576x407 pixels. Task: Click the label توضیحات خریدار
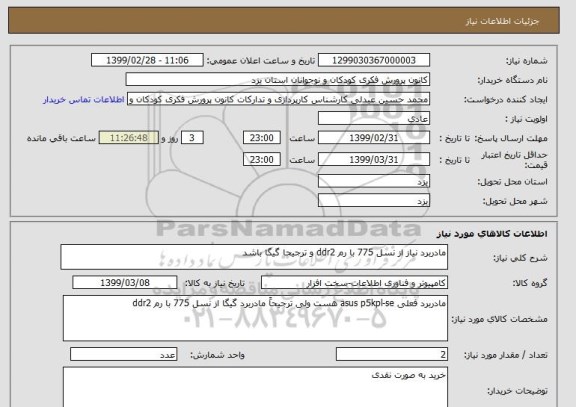pyautogui.click(x=517, y=391)
